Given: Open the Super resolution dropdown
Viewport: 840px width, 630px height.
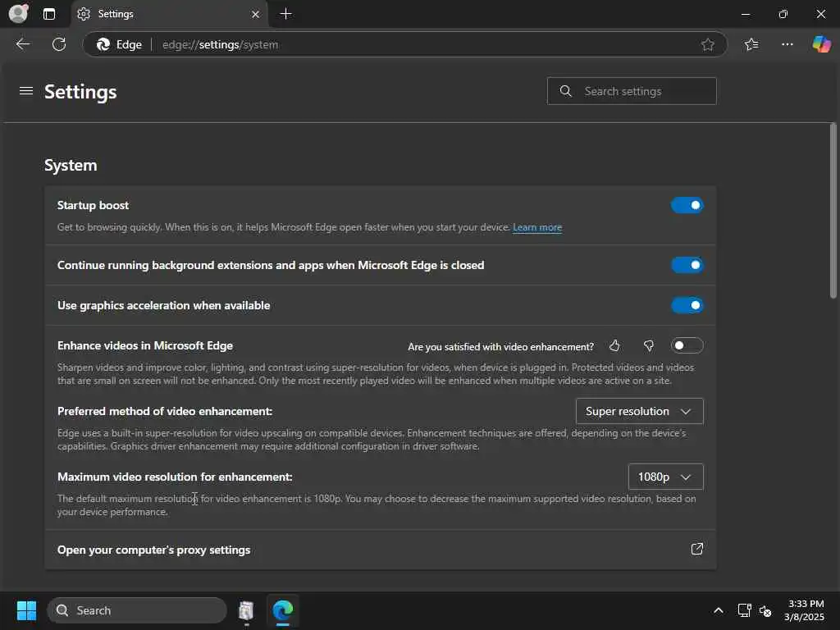Looking at the screenshot, I should (x=639, y=411).
